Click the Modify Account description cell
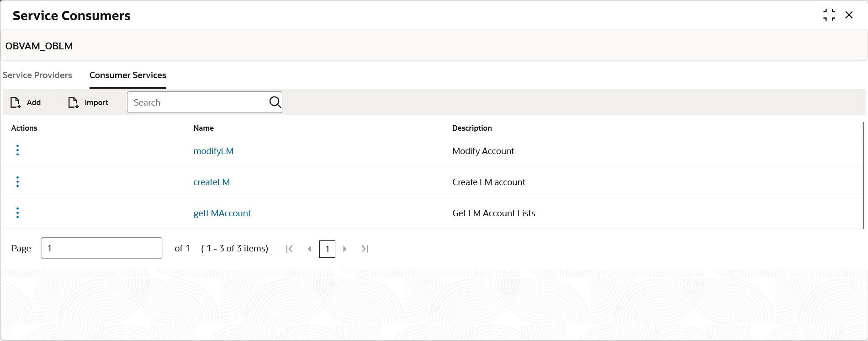This screenshot has width=868, height=341. pyautogui.click(x=483, y=151)
